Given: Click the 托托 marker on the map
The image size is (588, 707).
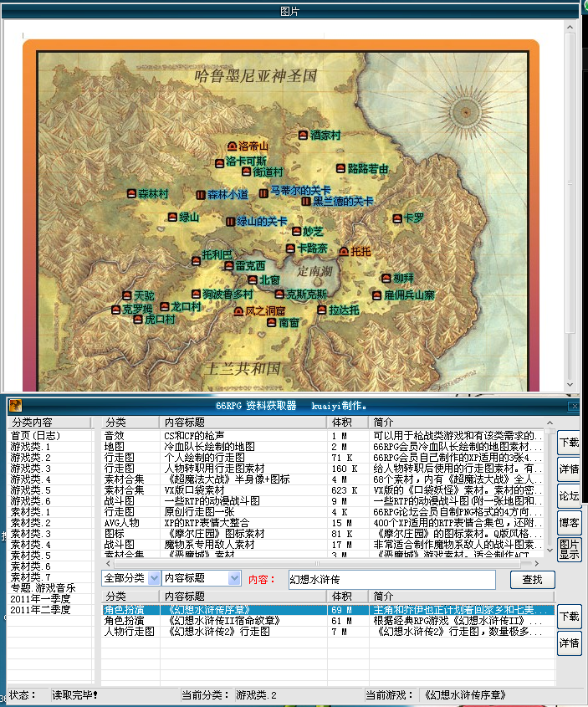Looking at the screenshot, I should click(344, 252).
